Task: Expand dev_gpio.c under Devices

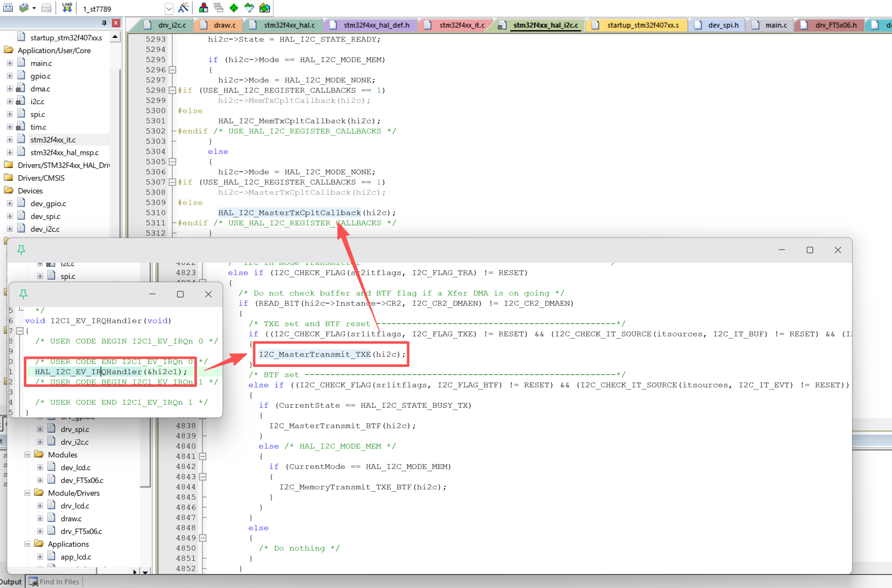Action: pos(9,203)
